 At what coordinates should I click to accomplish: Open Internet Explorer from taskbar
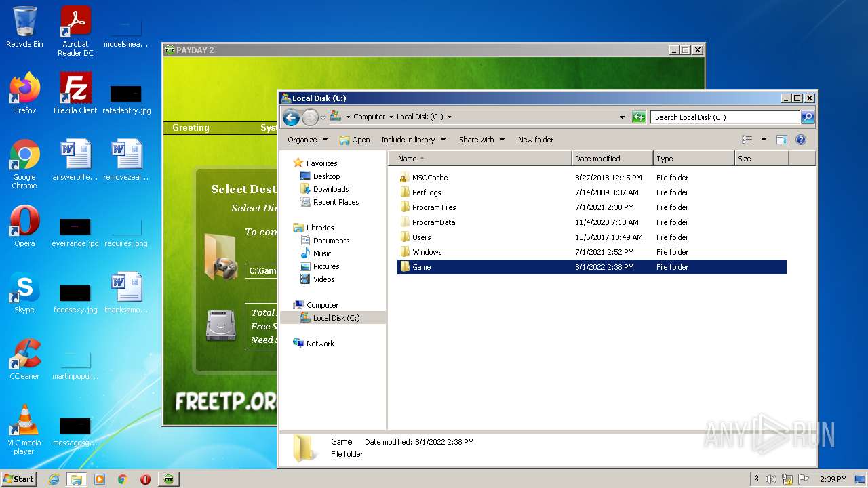[x=54, y=479]
